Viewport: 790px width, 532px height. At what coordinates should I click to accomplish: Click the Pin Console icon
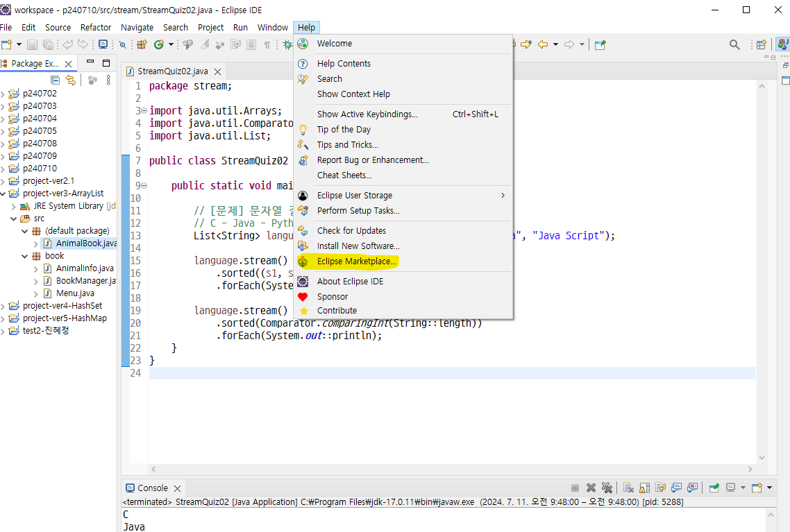(x=714, y=488)
